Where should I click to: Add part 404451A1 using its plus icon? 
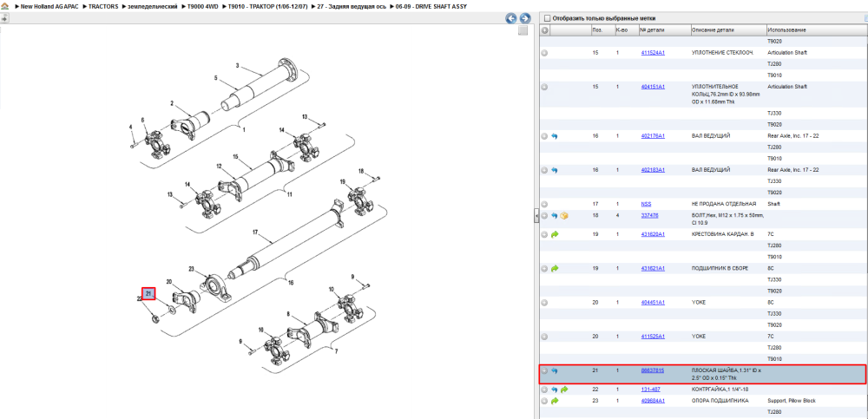[545, 303]
